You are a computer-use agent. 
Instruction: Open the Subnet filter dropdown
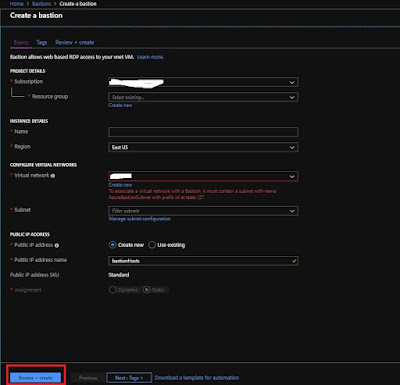pos(203,211)
